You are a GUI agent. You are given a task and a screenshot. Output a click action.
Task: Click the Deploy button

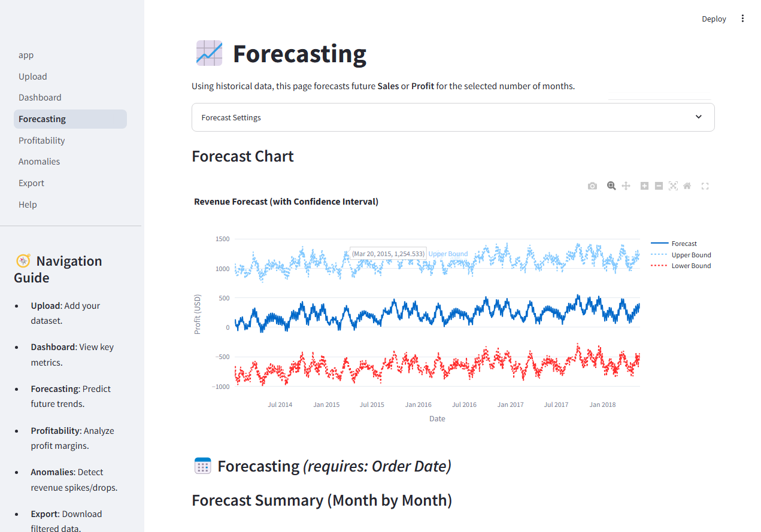coord(714,19)
